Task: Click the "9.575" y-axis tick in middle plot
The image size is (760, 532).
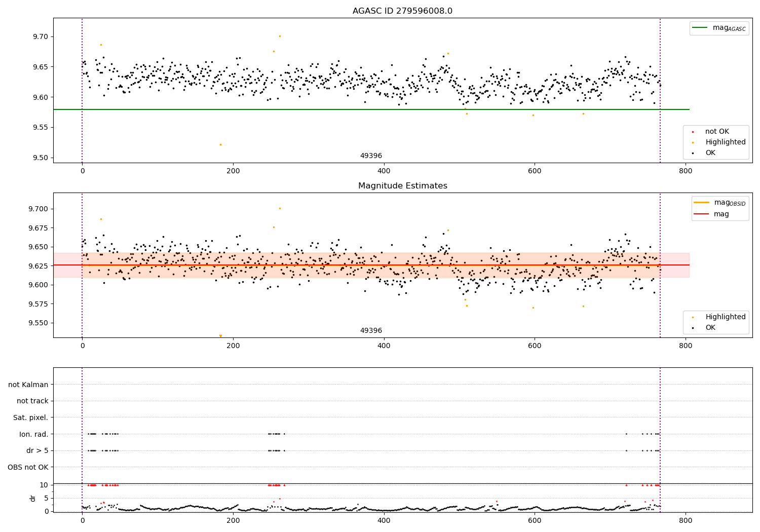Action: (x=39, y=304)
